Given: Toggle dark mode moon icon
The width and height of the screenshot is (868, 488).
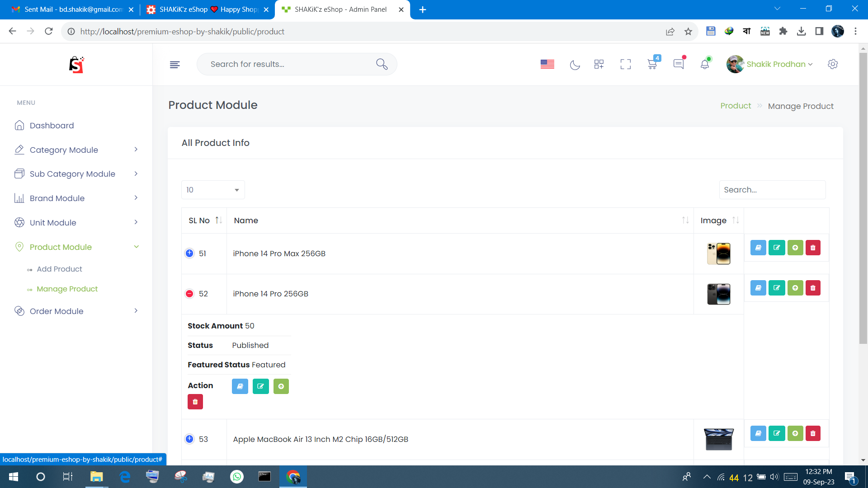Looking at the screenshot, I should click(x=575, y=65).
